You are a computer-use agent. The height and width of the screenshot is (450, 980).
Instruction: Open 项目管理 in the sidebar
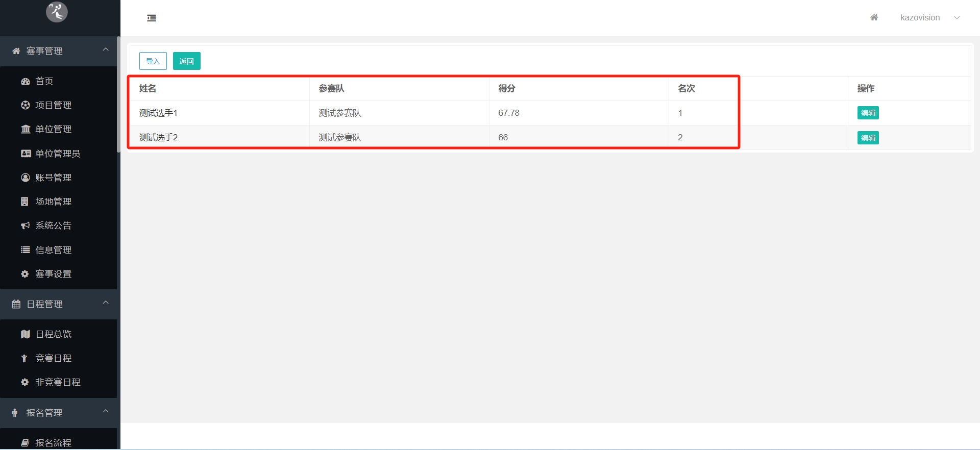[53, 105]
